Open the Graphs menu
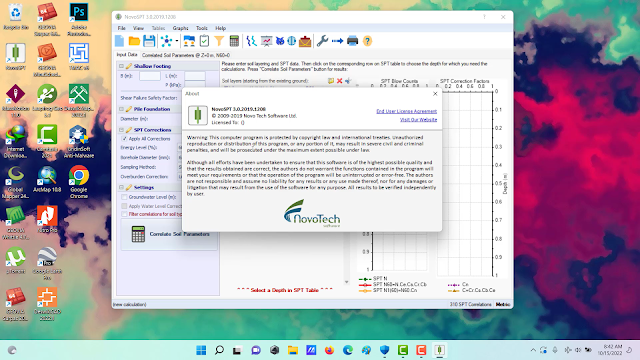This screenshot has width=640, height=360. (x=180, y=28)
